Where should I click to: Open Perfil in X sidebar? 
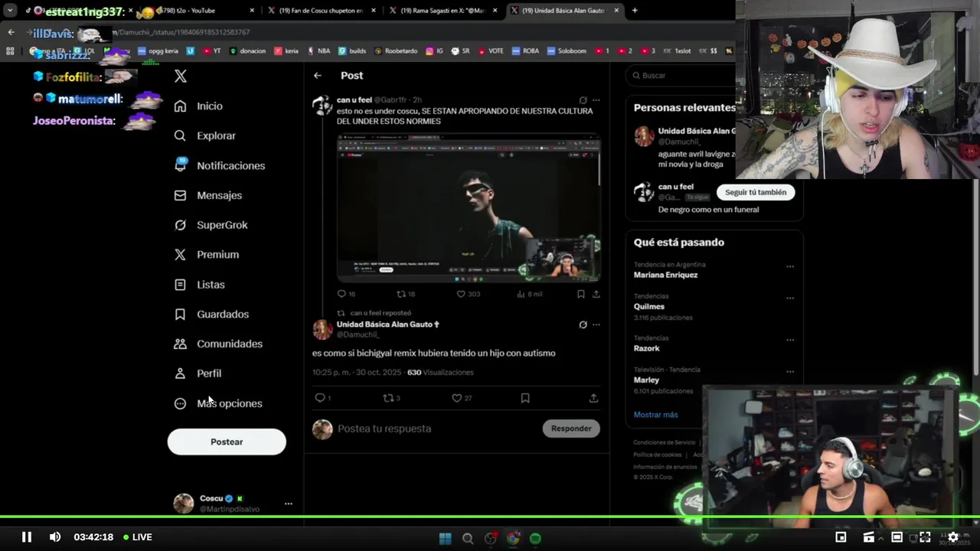198,373
